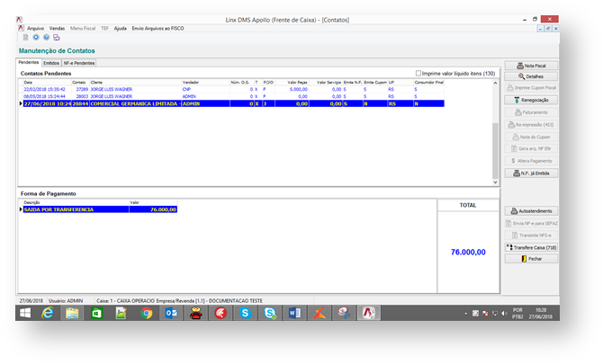The width and height of the screenshot is (603, 364).
Task: Open the Arquivo menu
Action: point(35,29)
